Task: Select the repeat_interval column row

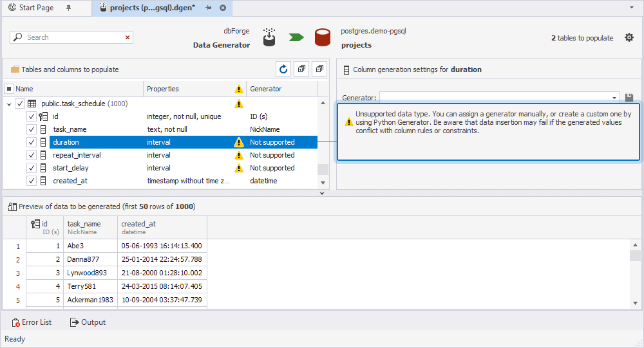Action: point(184,155)
